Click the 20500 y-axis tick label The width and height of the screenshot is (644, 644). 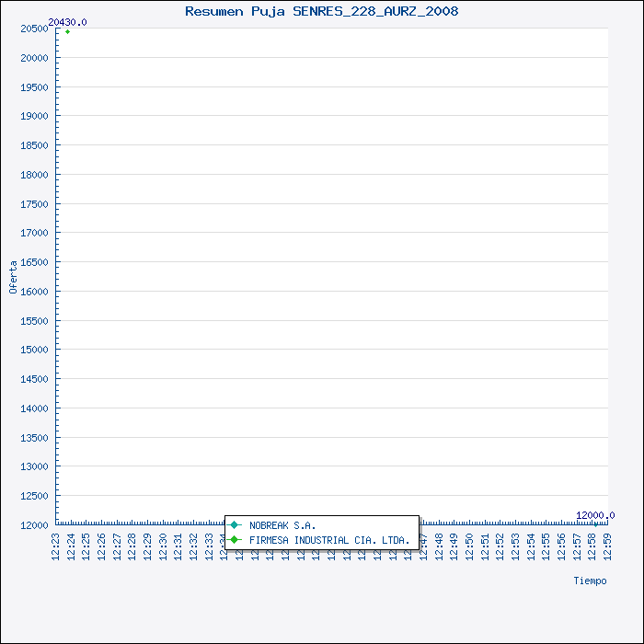click(33, 29)
